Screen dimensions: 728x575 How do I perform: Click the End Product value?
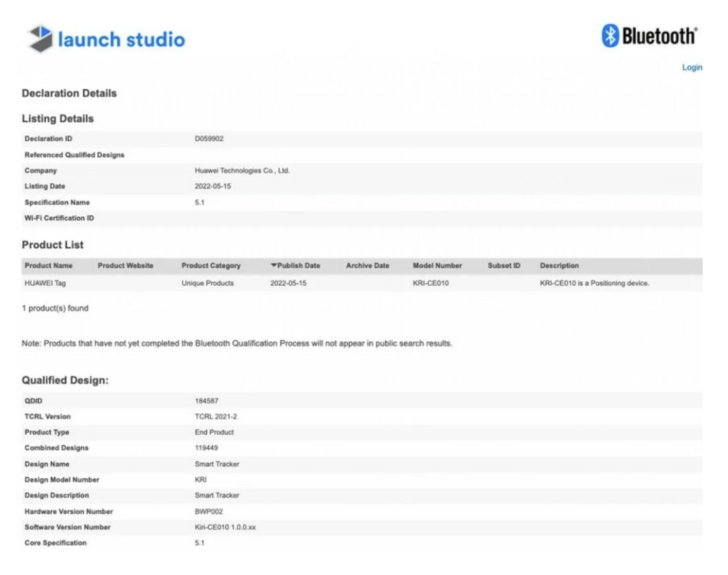point(214,432)
